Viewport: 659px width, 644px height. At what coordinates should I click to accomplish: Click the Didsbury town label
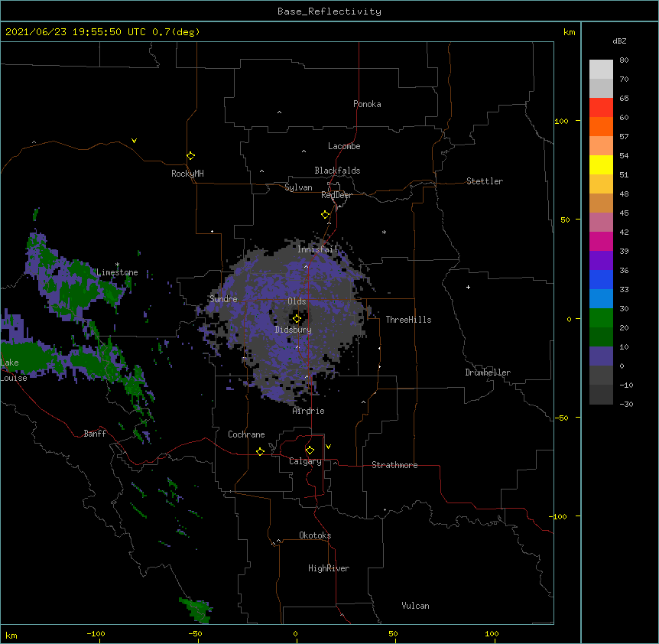pos(294,330)
